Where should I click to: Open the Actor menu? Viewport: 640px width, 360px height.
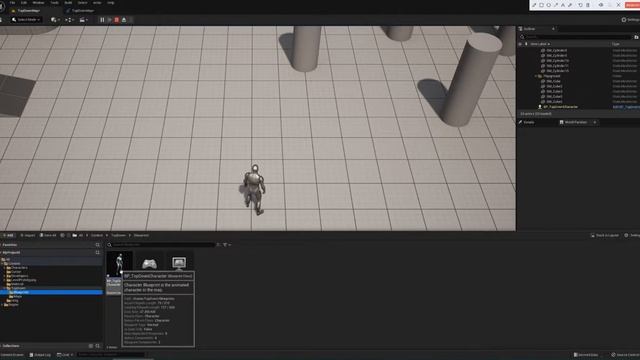[x=97, y=2]
